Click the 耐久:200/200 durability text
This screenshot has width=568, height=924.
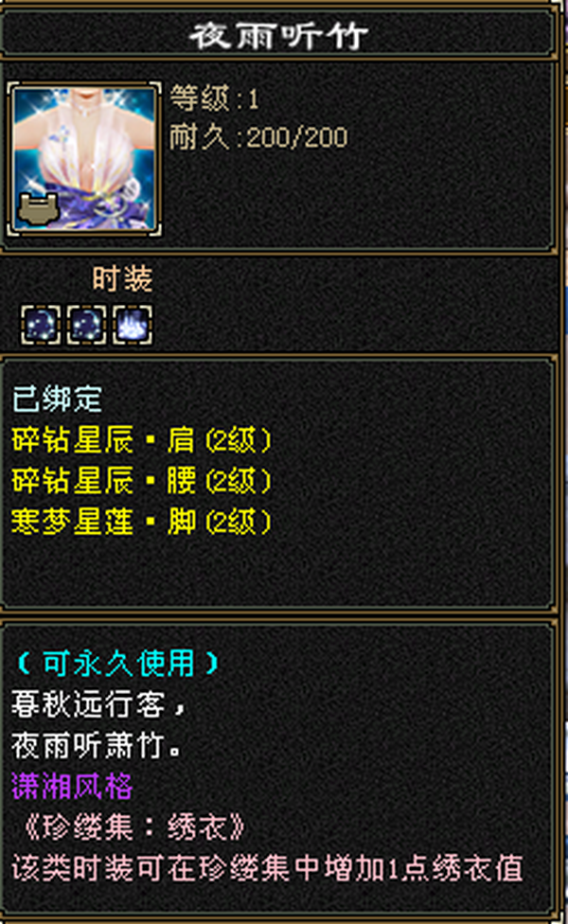click(258, 138)
